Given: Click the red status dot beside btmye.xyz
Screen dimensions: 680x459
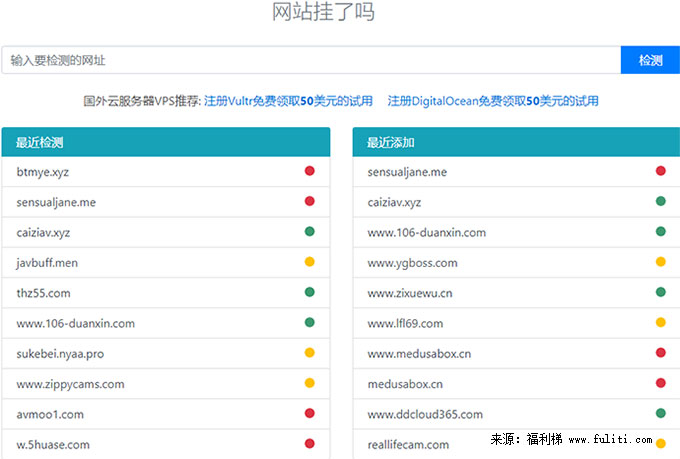Looking at the screenshot, I should coord(310,171).
